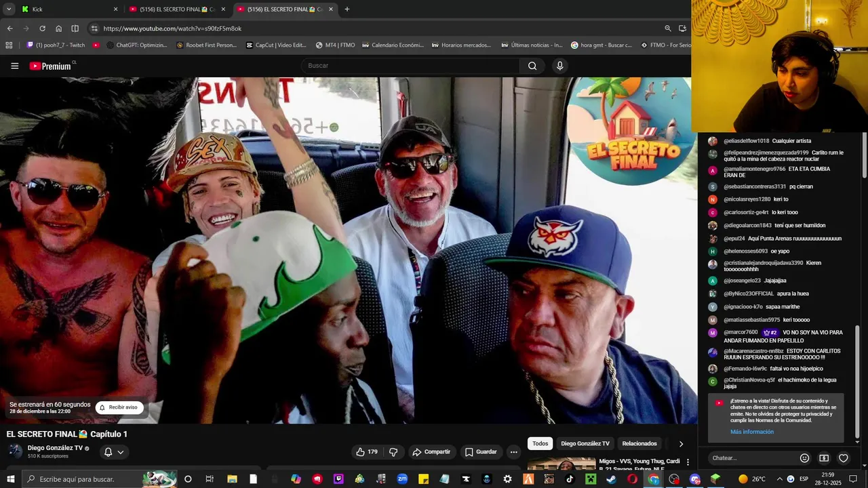Close the Kick browser tab
Image resolution: width=868 pixels, height=488 pixels.
[115, 9]
